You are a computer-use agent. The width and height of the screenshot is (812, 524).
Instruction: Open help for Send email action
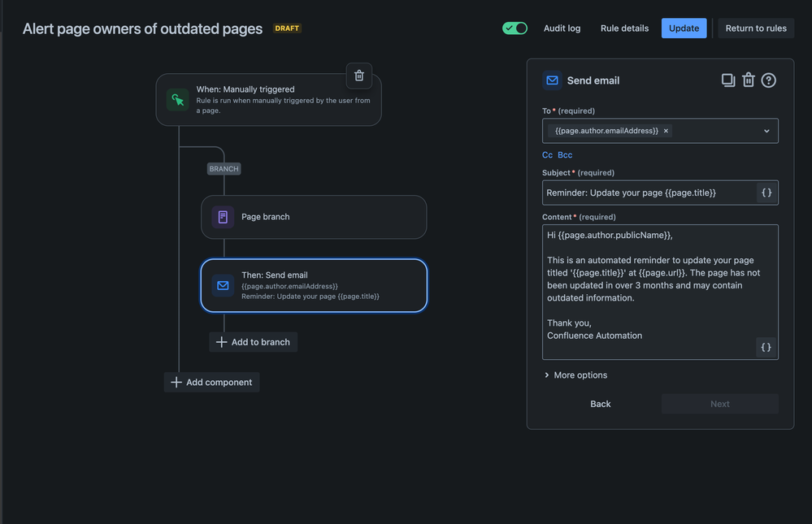point(768,80)
